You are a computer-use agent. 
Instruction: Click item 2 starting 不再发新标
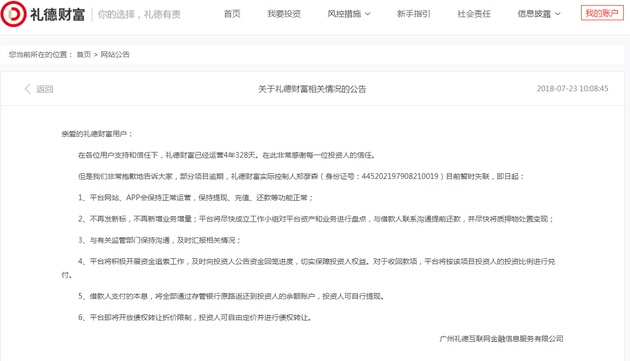[x=316, y=219]
